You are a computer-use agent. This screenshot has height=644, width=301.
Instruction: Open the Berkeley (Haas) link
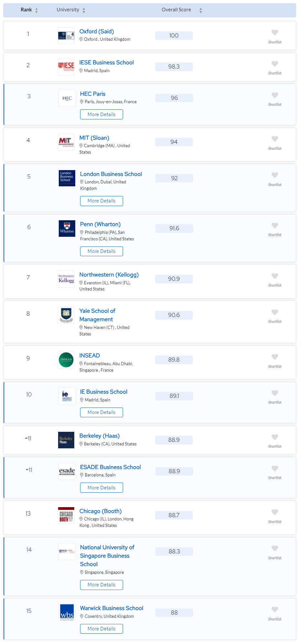point(99,436)
